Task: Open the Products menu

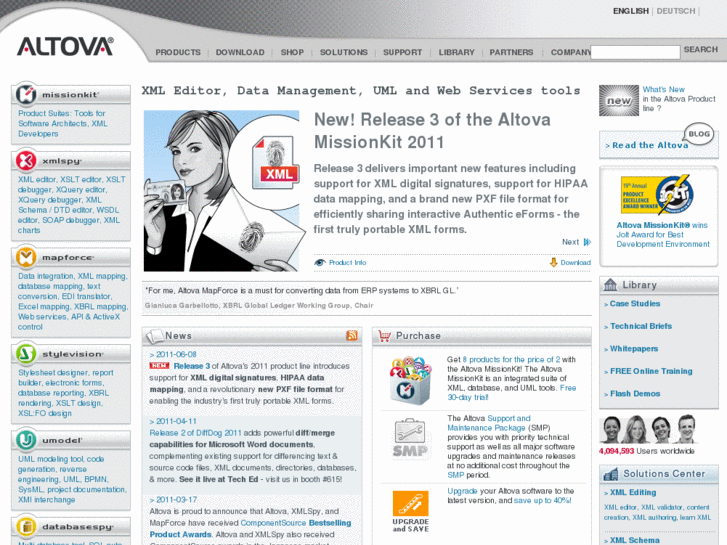Action: coord(178,52)
